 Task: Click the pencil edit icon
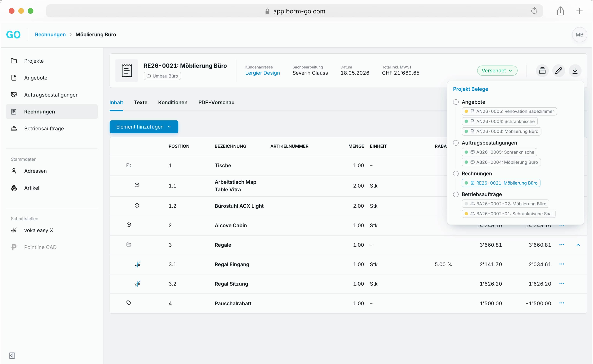pos(558,71)
